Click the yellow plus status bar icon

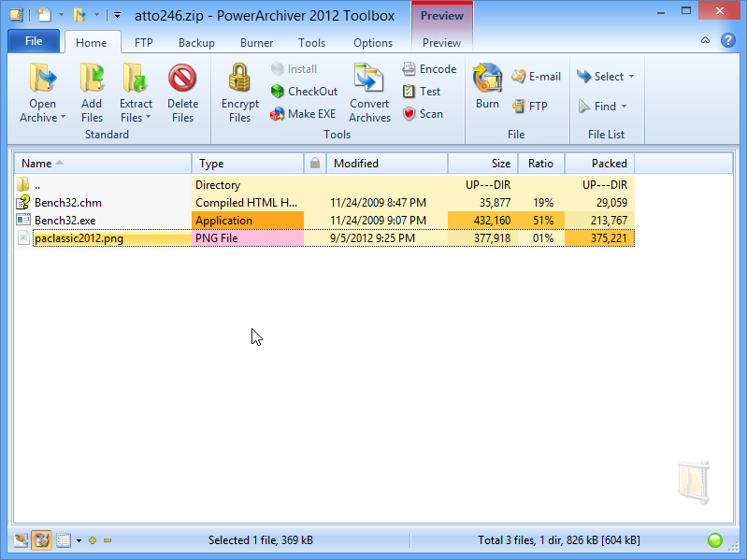[93, 540]
